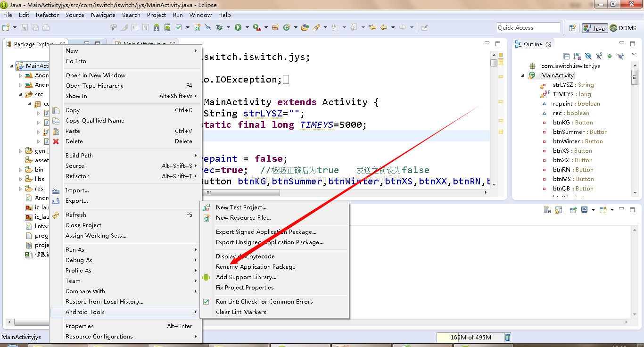Click the heap status 160M of 495M
Image resolution: width=644 pixels, height=347 pixels.
pos(470,337)
